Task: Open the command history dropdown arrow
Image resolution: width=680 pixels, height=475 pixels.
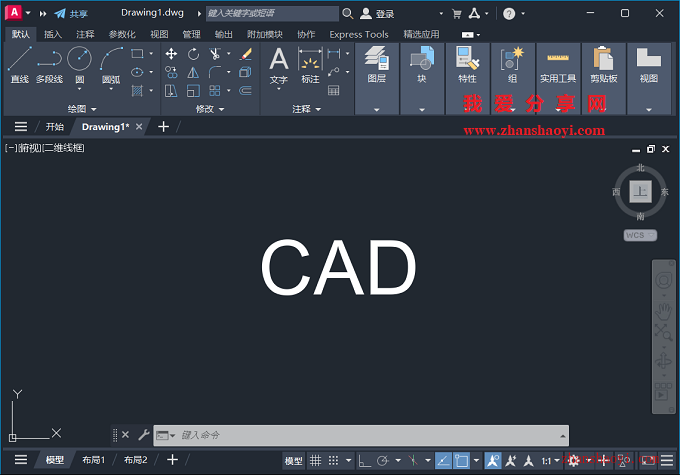Action: pos(562,436)
